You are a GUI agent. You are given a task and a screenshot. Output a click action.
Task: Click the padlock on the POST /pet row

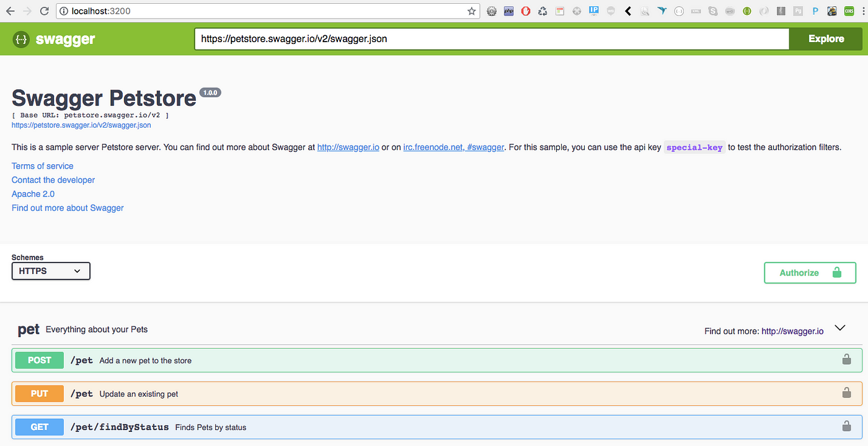(846, 359)
